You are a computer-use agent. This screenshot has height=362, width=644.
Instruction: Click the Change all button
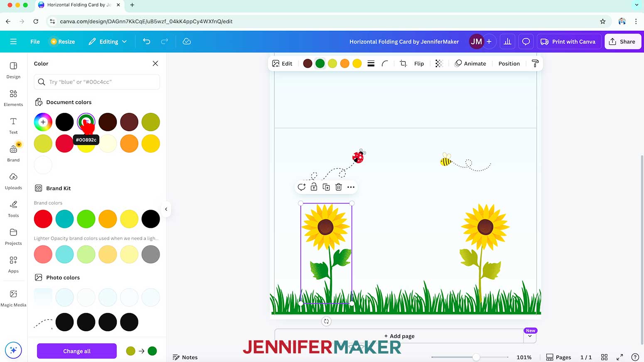[77, 351]
